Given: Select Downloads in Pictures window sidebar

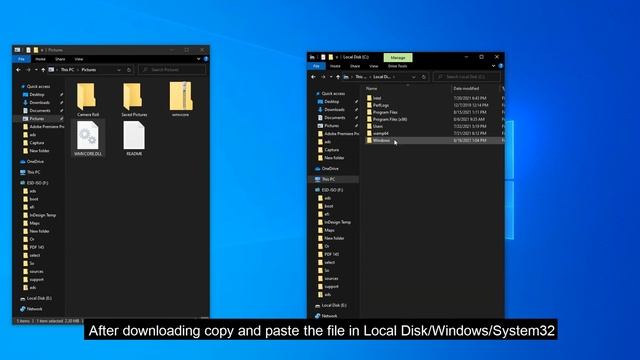Looking at the screenshot, I should pyautogui.click(x=40, y=102).
